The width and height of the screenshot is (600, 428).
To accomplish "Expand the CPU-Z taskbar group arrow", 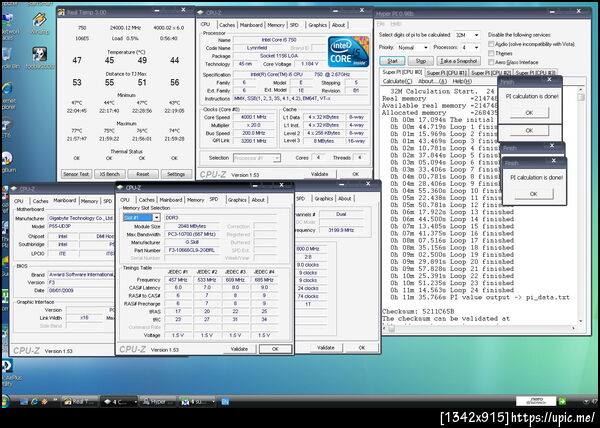I will point(135,402).
